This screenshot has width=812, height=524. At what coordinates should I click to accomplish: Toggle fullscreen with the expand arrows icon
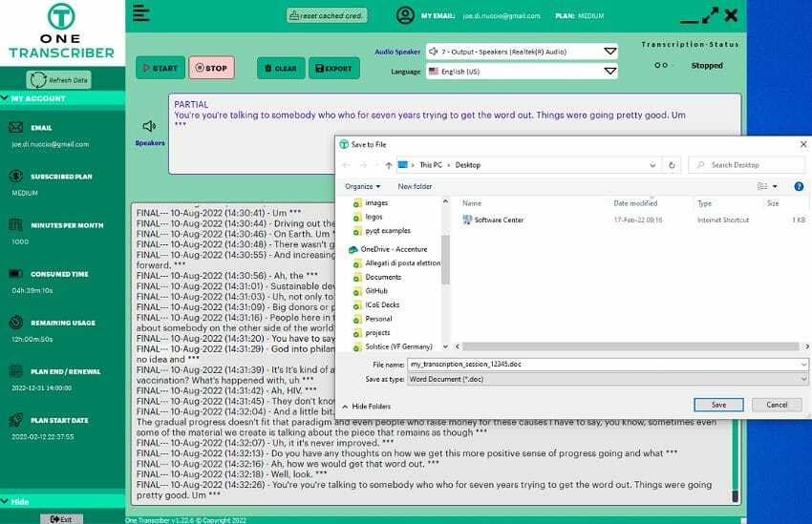coord(710,15)
